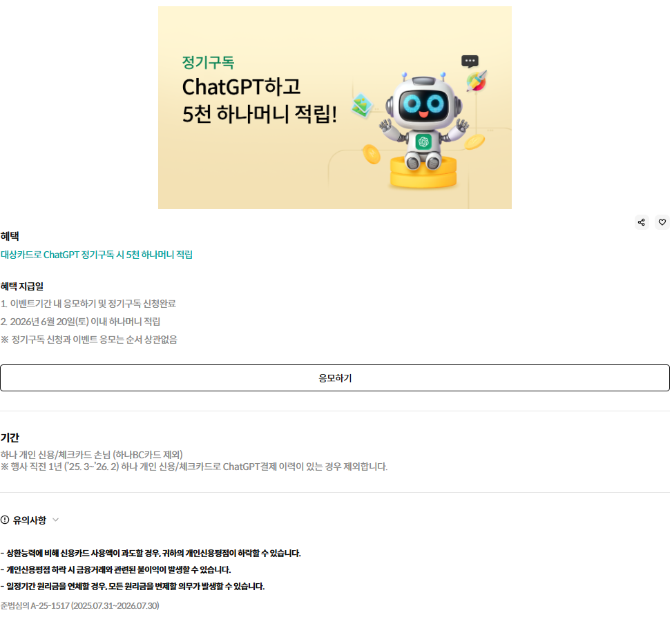Click the 혜택 지급일 heading
The width and height of the screenshot is (672, 626).
[22, 286]
